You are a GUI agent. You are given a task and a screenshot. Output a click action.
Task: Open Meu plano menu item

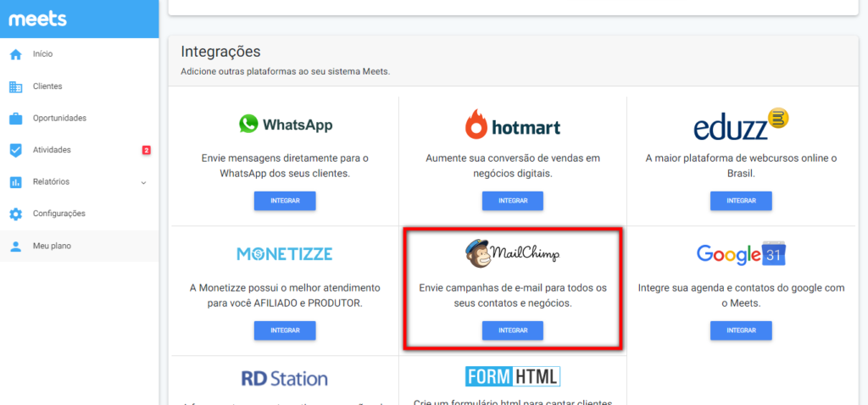(79, 247)
